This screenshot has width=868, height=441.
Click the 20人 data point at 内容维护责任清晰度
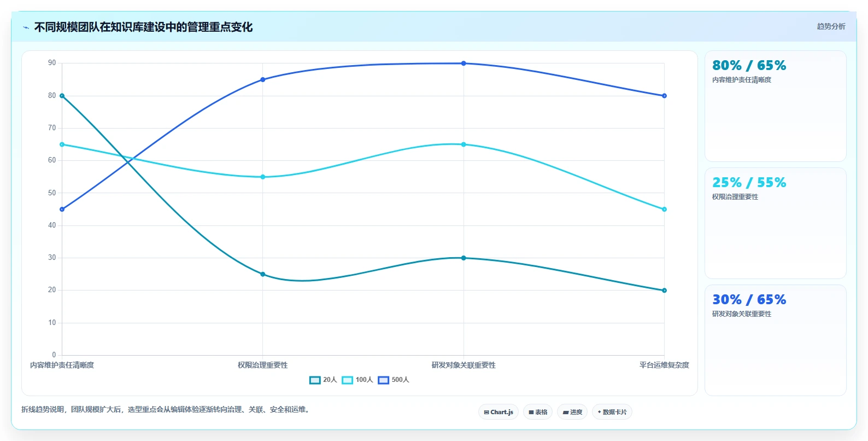coord(62,96)
